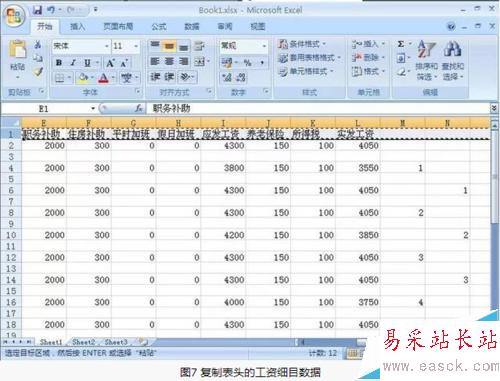Open 条件格式 conditional formatting menu
Screen dimensions: 500x381
[x=302, y=44]
